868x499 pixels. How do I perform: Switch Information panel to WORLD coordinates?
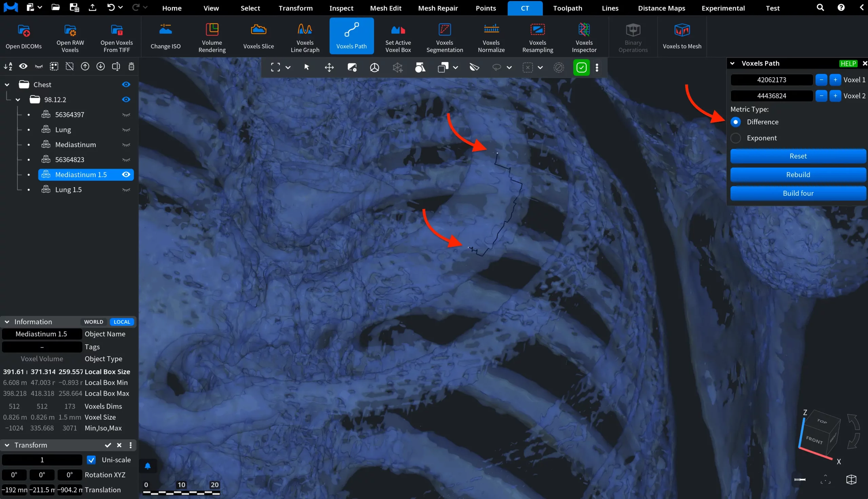[94, 322]
